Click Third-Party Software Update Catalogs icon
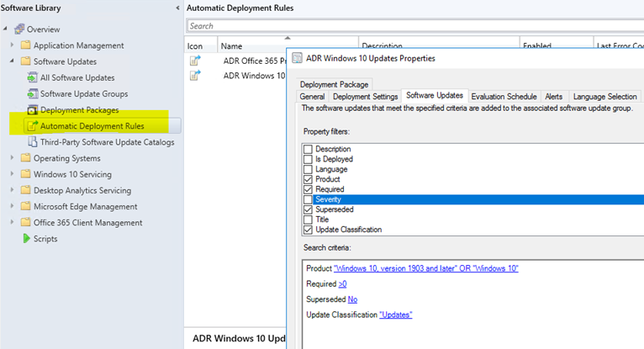The height and width of the screenshot is (349, 644). point(32,141)
